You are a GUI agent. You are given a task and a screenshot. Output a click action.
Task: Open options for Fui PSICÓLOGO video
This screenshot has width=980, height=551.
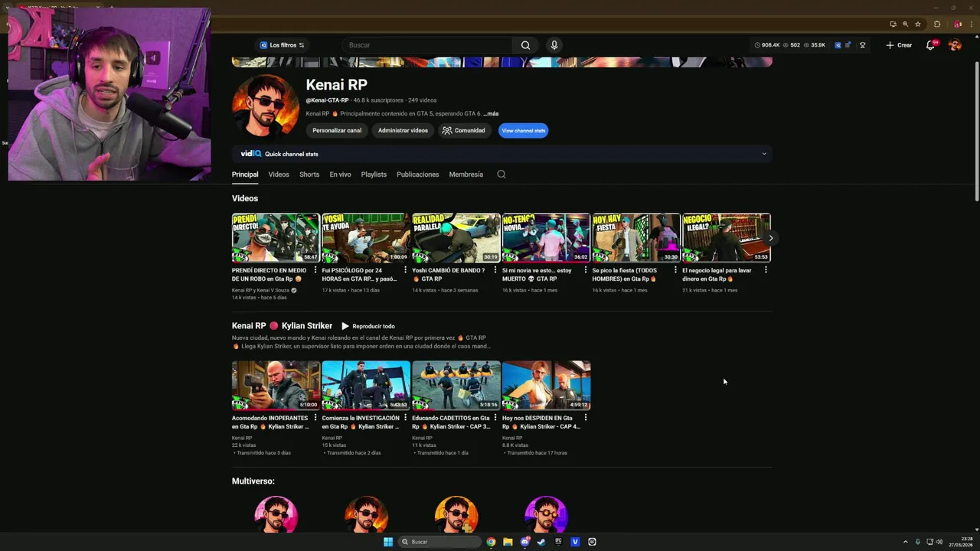pyautogui.click(x=405, y=270)
